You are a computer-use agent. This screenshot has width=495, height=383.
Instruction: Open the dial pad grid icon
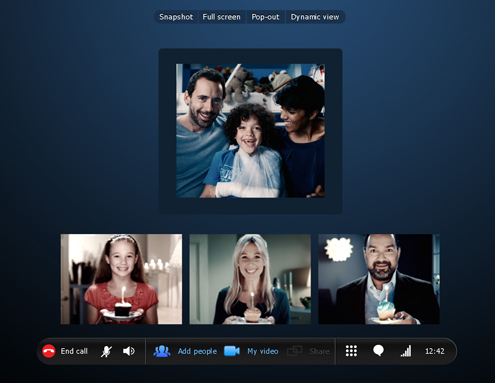(x=351, y=351)
